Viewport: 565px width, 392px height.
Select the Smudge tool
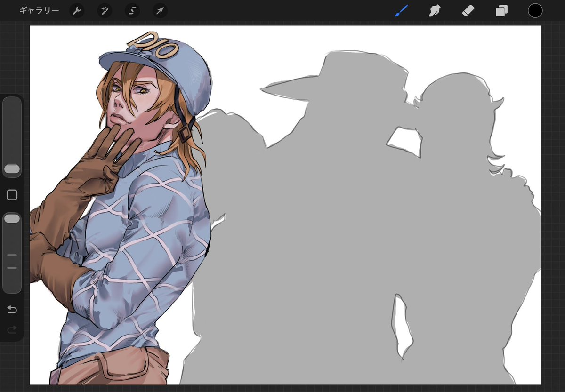(x=434, y=10)
